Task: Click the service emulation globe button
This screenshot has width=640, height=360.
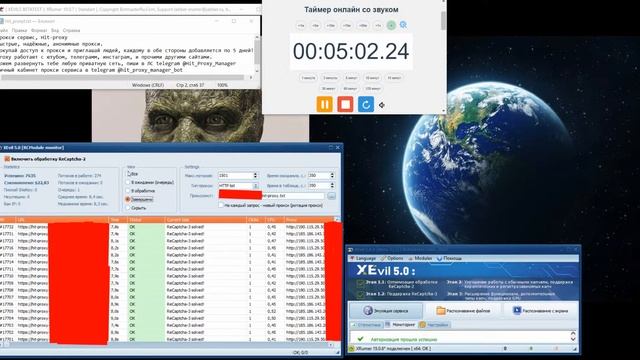Action: pos(386,311)
